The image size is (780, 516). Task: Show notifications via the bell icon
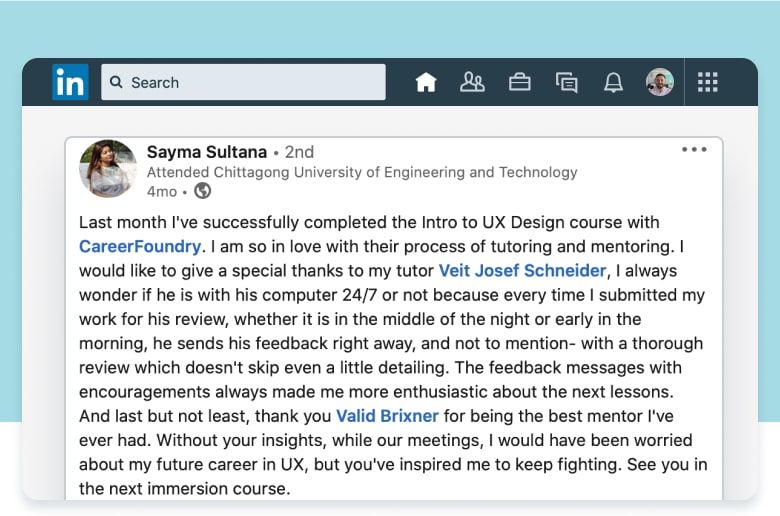(x=613, y=82)
